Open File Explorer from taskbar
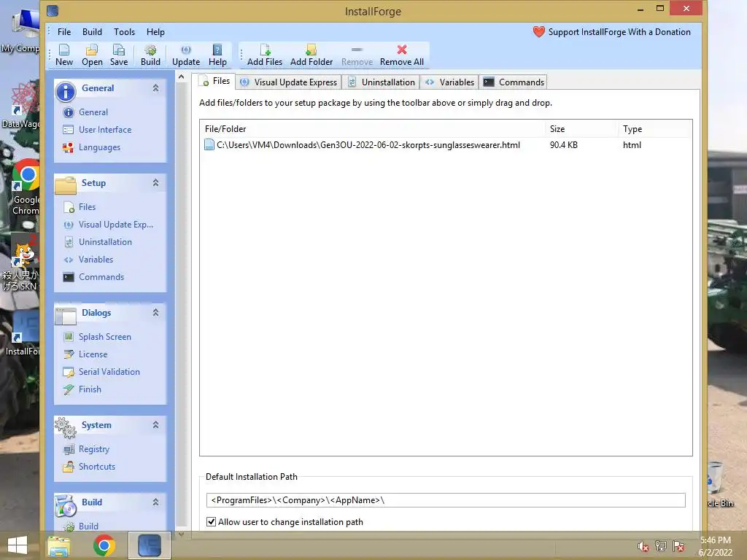Image resolution: width=747 pixels, height=560 pixels. point(58,545)
